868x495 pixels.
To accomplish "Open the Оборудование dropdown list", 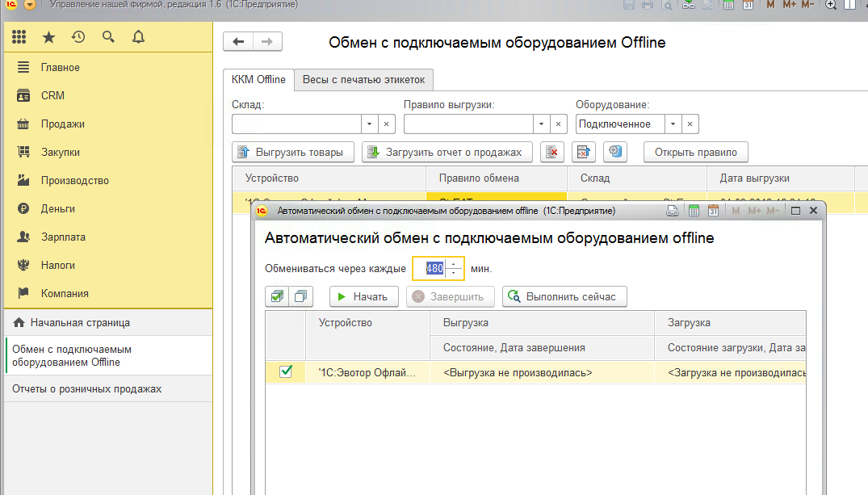I will [x=673, y=124].
